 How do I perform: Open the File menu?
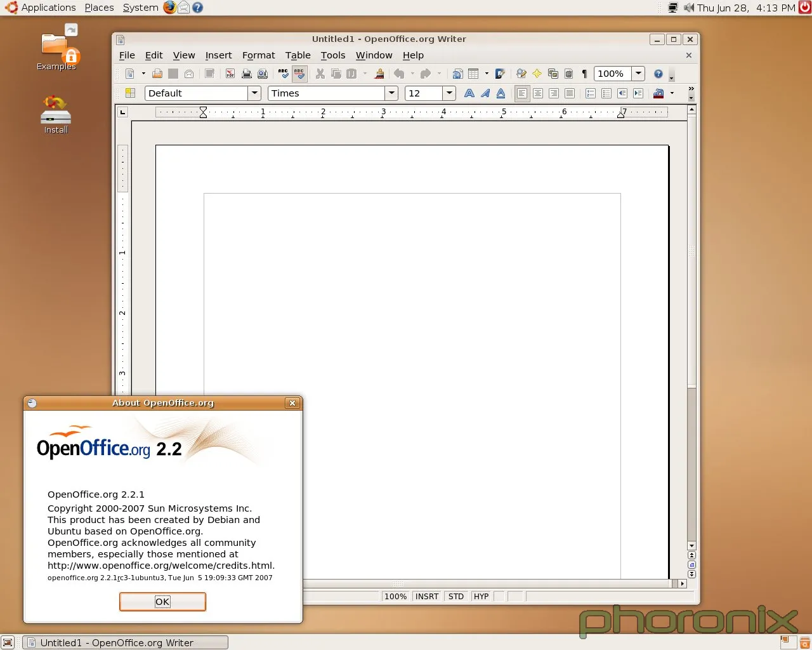[127, 55]
